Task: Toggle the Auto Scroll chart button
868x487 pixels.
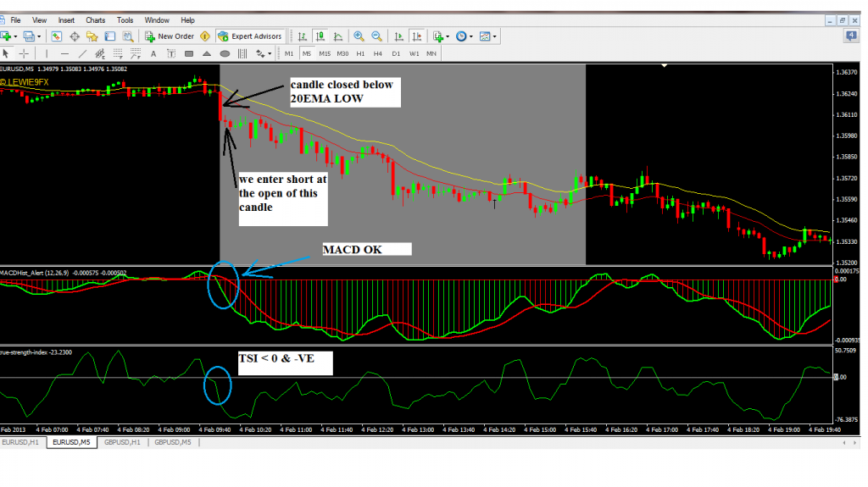Action: (x=398, y=36)
